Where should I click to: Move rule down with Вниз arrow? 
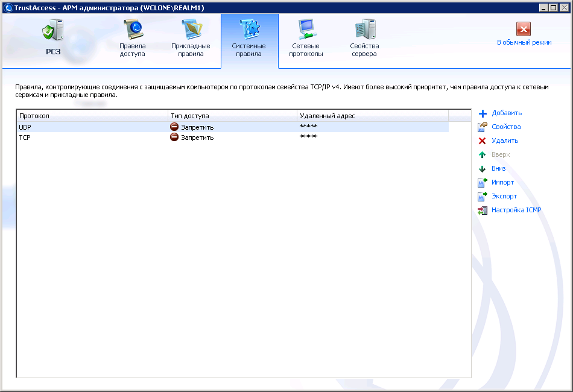coord(483,169)
